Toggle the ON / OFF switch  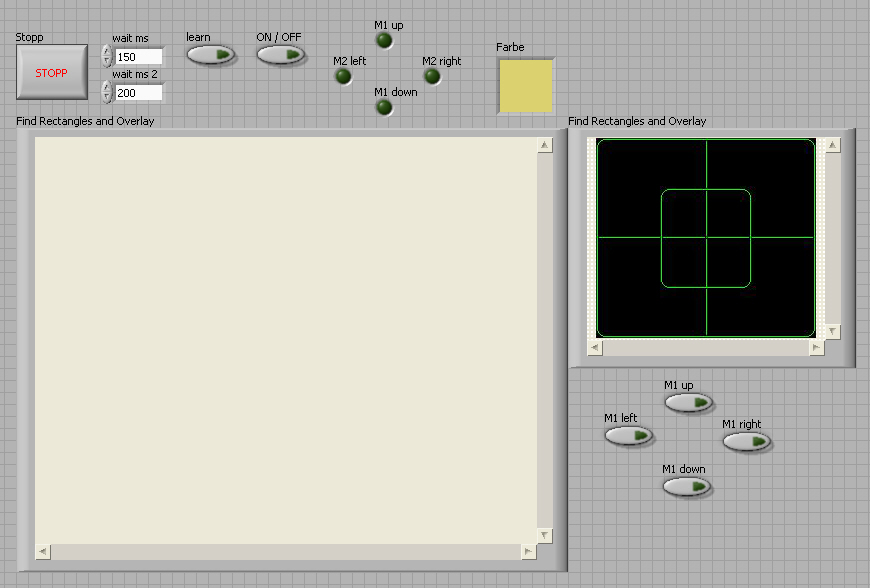(280, 55)
